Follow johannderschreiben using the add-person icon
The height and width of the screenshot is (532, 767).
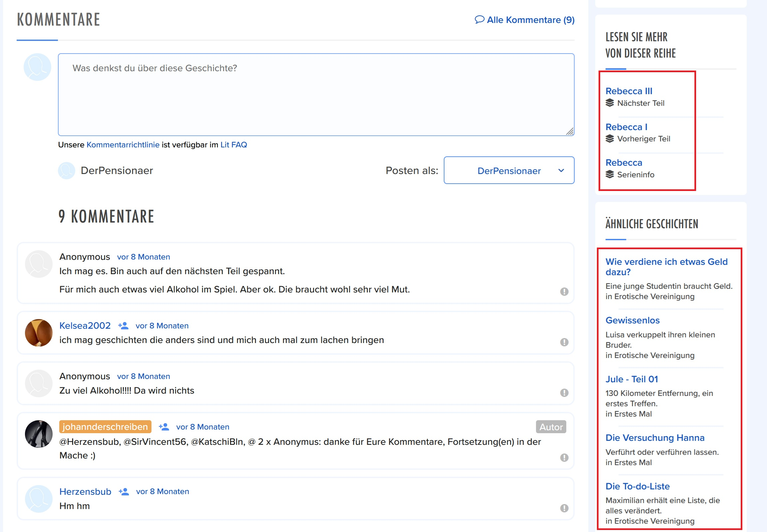tap(164, 427)
